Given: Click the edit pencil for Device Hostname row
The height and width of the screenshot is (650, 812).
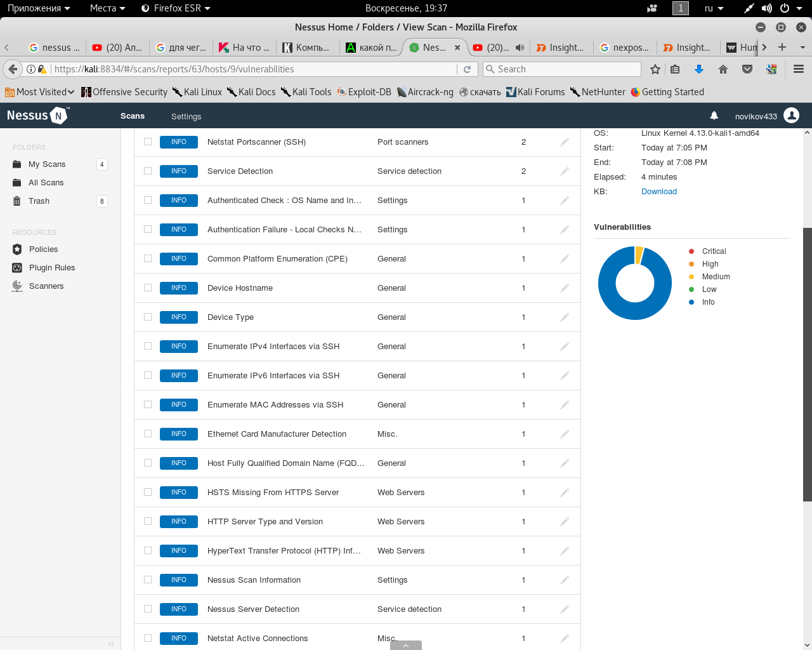Looking at the screenshot, I should (x=564, y=288).
